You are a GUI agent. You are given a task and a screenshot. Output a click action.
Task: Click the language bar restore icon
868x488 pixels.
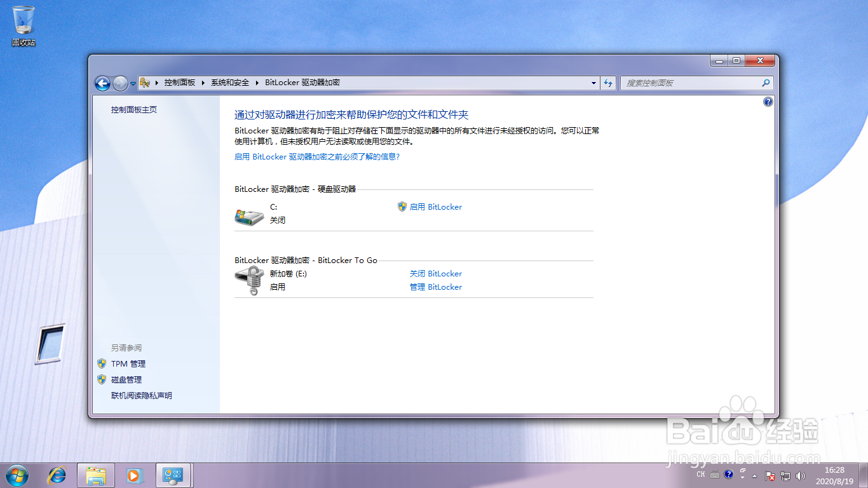pos(743,470)
